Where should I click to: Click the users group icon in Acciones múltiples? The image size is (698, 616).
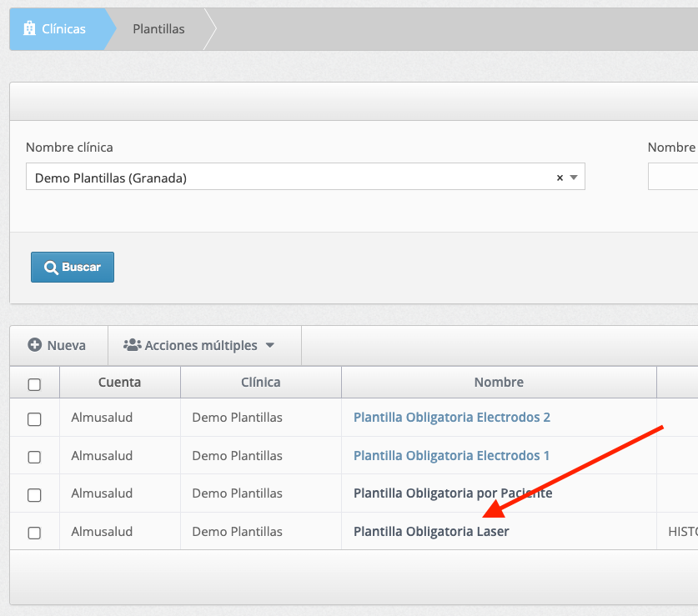point(133,345)
